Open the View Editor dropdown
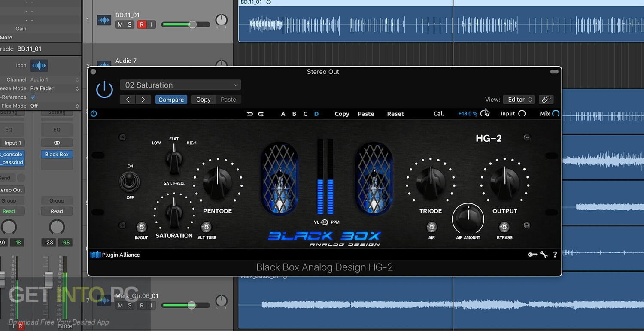 pyautogui.click(x=519, y=100)
